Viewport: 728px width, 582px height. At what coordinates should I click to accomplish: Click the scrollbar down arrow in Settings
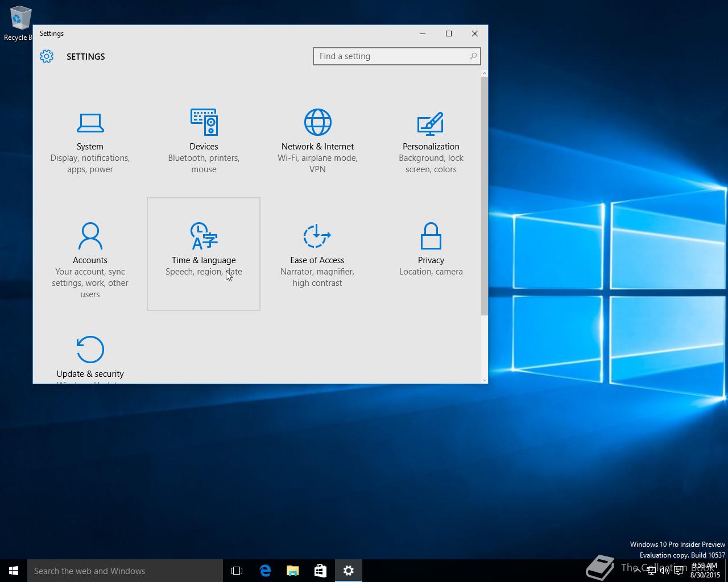(x=485, y=380)
